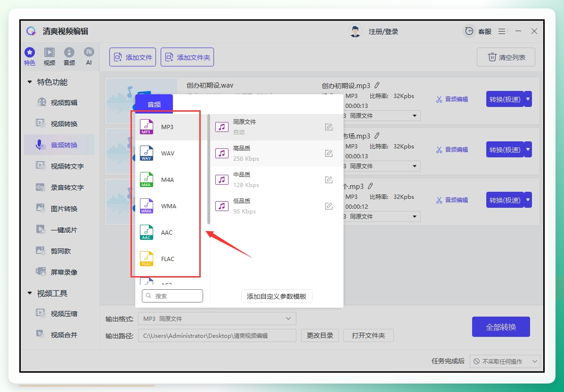564x392 pixels.
Task: Click the 输出路径 path field
Action: pyautogui.click(x=217, y=335)
